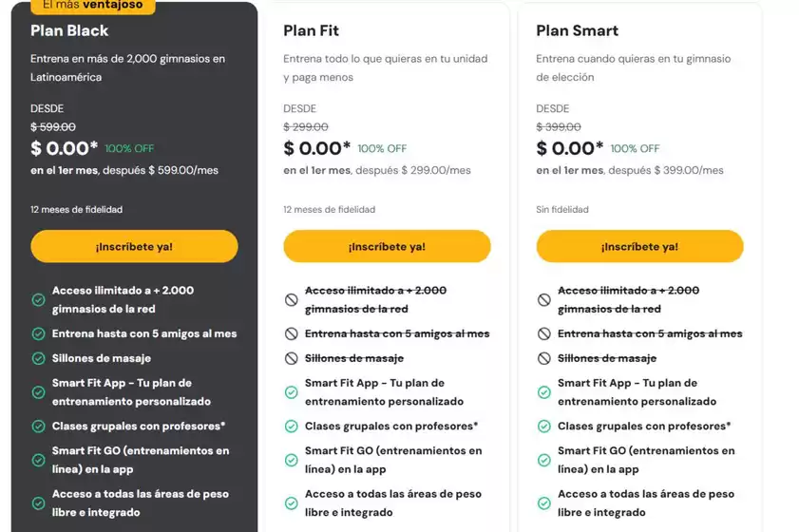This screenshot has height=532, width=799.
Task: Click prohibited icon beside Plan Fit Sillones de masaje
Action: [292, 358]
